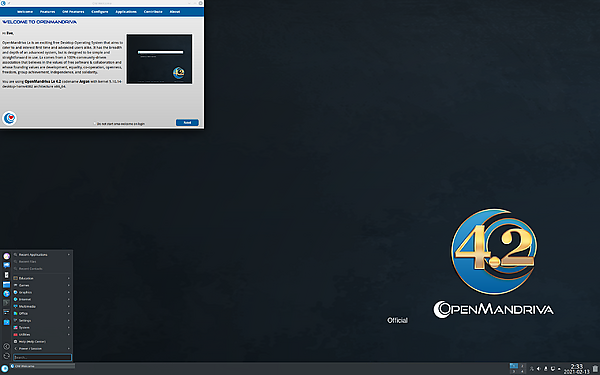
Task: Switch to the Configure tab
Action: [x=99, y=11]
